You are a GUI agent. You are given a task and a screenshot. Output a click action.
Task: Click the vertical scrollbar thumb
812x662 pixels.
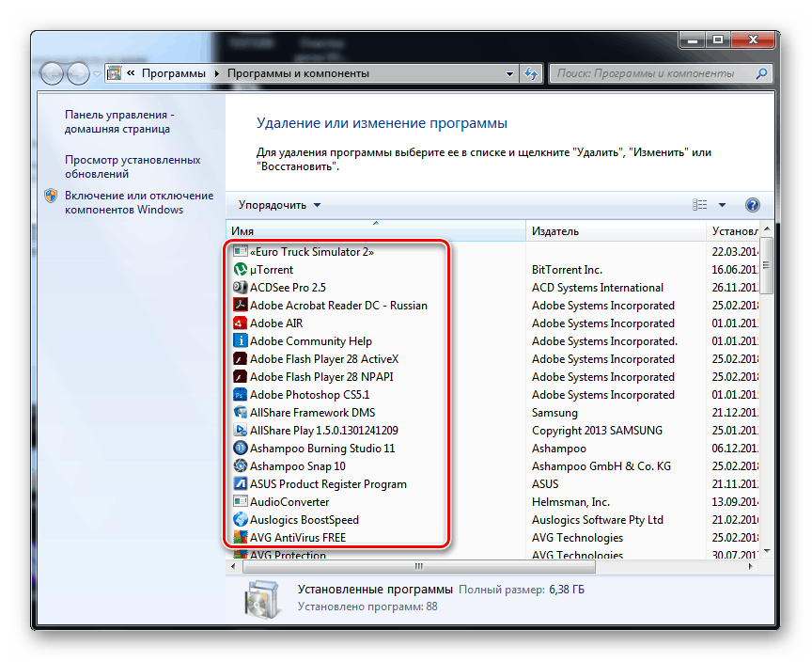pyautogui.click(x=767, y=266)
